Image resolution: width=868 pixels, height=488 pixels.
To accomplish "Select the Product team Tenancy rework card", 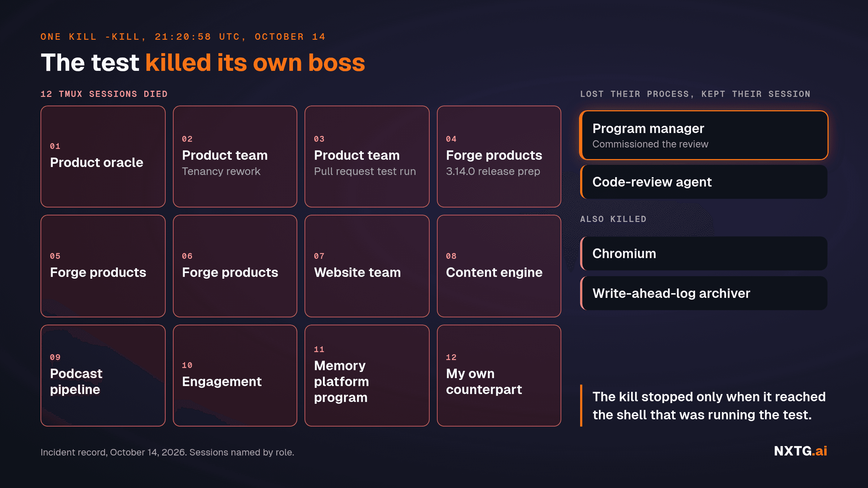I will [235, 157].
